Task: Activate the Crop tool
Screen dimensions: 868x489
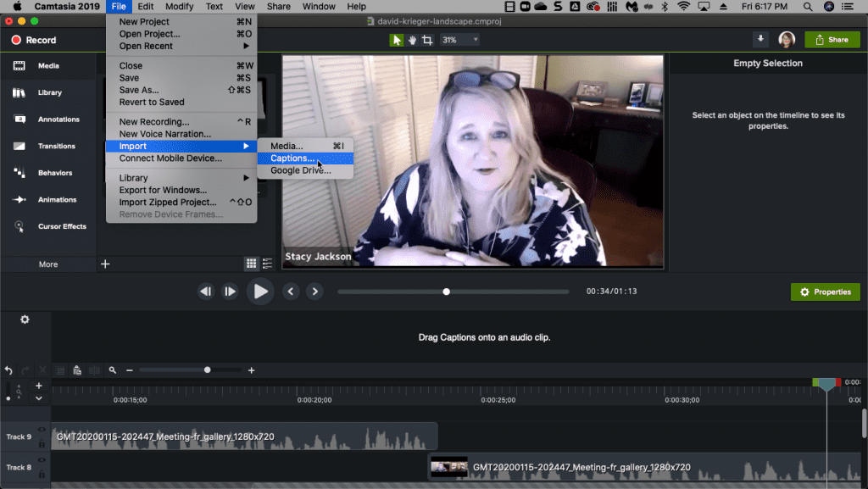Action: point(427,40)
